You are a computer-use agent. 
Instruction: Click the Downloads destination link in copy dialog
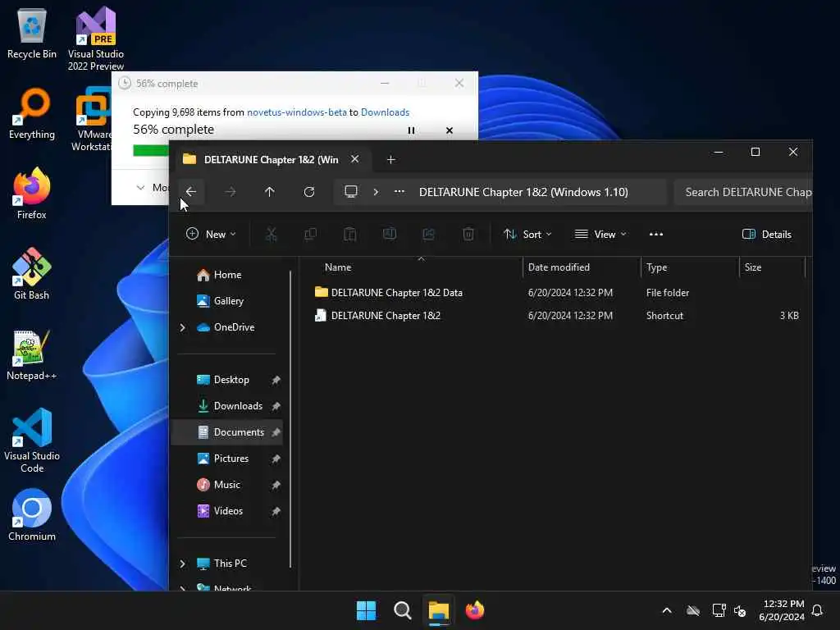click(386, 112)
